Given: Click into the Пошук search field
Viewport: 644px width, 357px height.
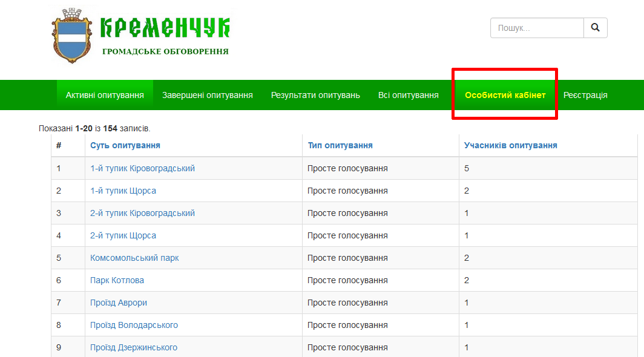Looking at the screenshot, I should [x=537, y=28].
